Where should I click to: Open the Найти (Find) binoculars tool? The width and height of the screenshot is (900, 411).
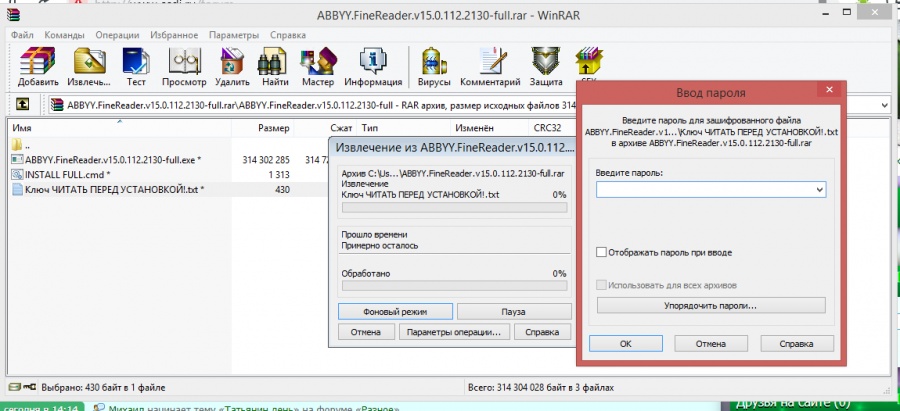(x=275, y=67)
